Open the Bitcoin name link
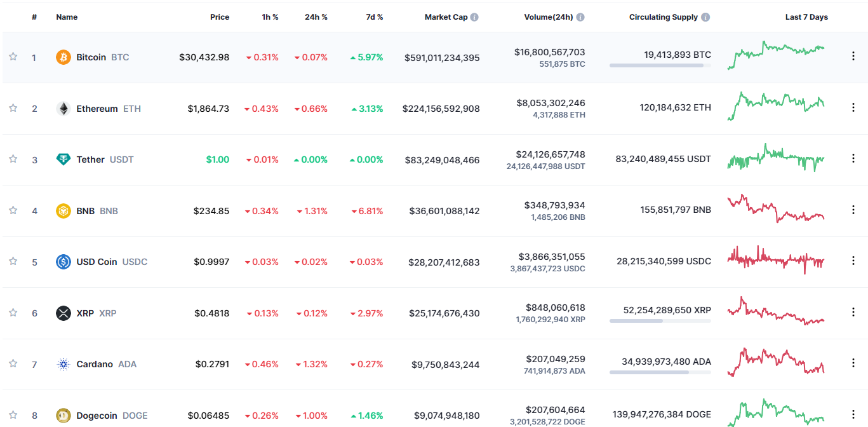Viewport: 868px width, 427px height. point(91,57)
